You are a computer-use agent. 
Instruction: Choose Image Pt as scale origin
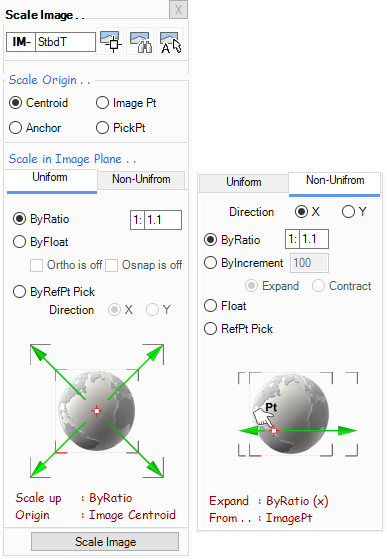[x=126, y=103]
